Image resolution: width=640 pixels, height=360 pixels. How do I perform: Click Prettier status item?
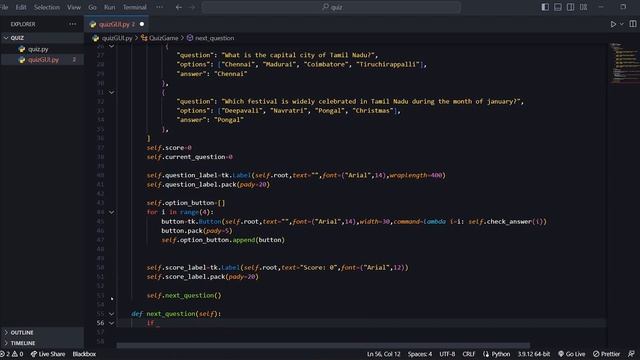point(607,354)
